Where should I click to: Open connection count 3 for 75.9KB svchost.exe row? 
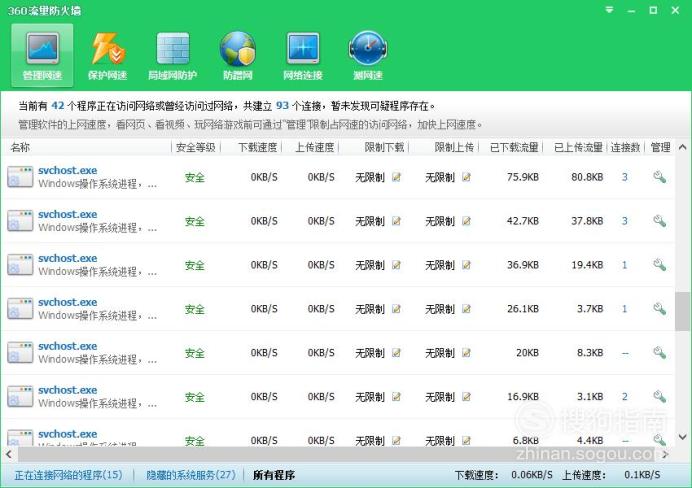click(624, 177)
